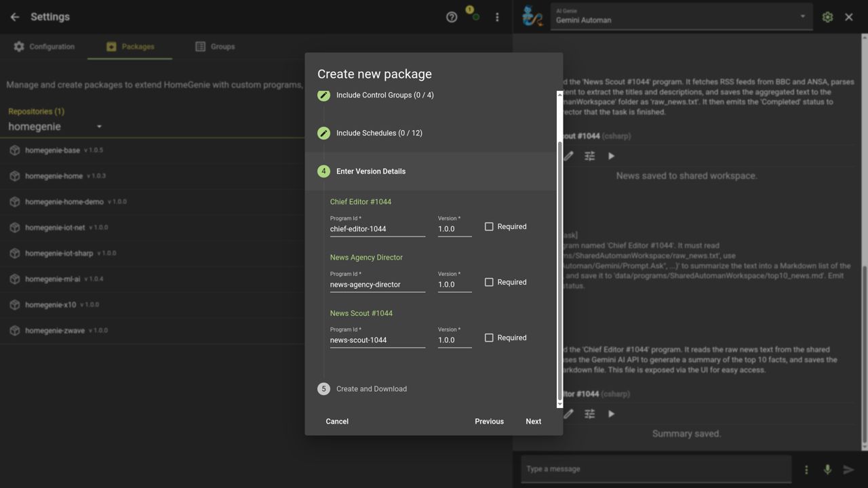Image resolution: width=868 pixels, height=488 pixels.
Task: Click the edit pencil for Include Schedules step
Action: (324, 134)
